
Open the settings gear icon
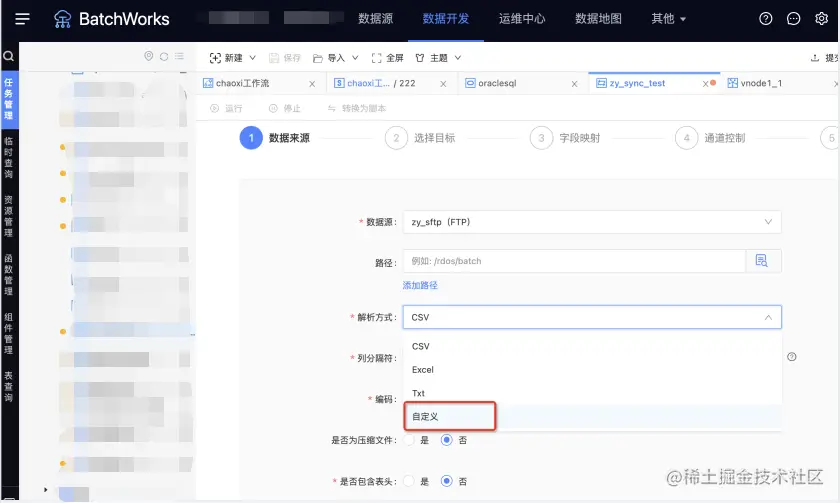click(821, 19)
